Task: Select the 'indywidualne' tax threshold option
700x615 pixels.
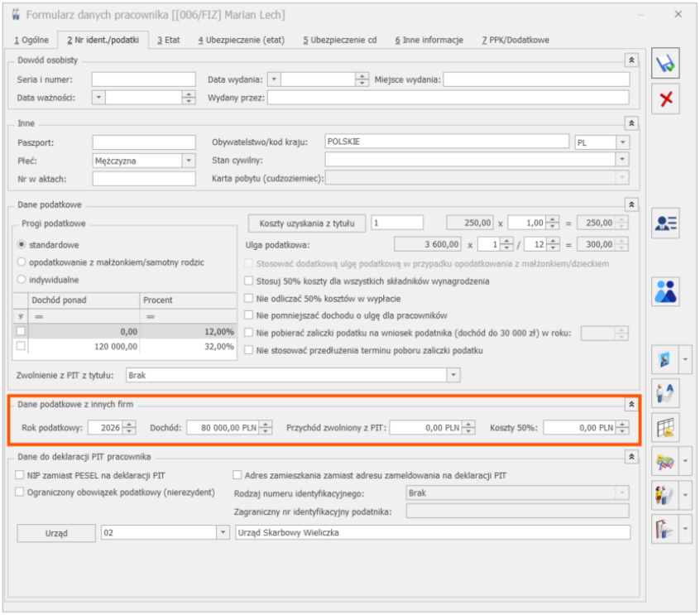Action: point(22,280)
